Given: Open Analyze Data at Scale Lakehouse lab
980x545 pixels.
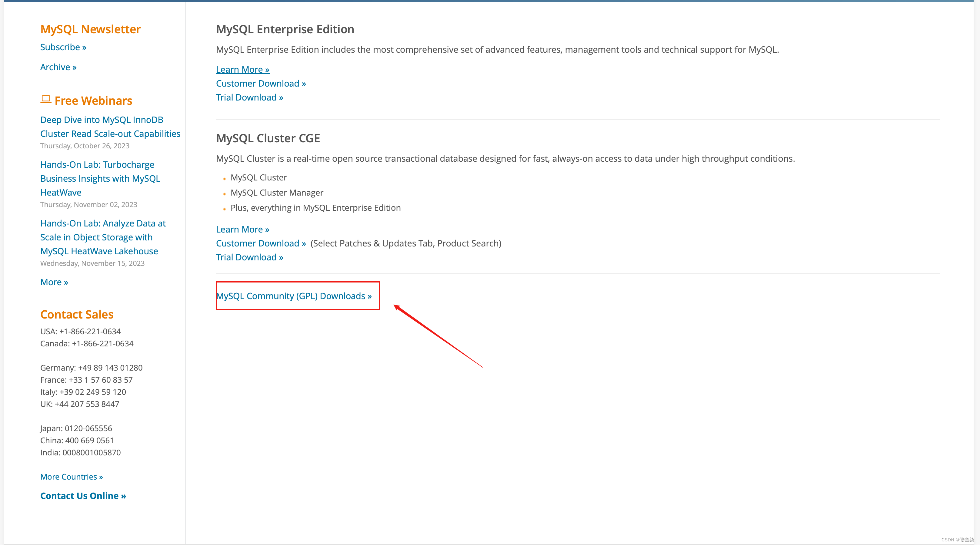Looking at the screenshot, I should [x=103, y=237].
